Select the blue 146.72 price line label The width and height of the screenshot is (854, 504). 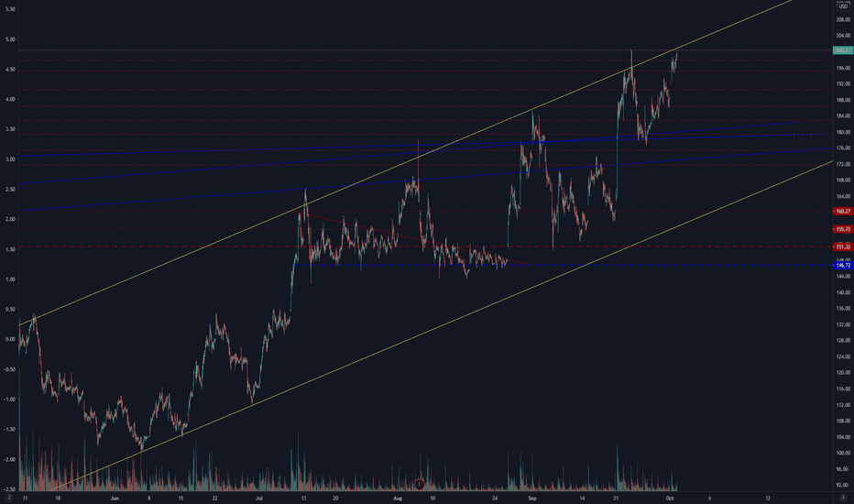(843, 266)
